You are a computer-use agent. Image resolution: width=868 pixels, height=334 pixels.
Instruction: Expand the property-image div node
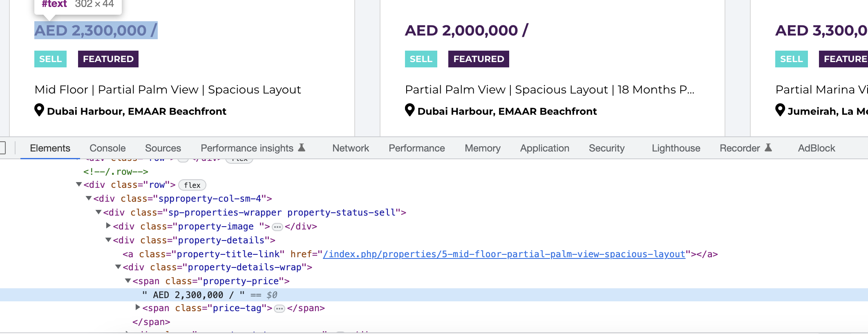point(108,226)
